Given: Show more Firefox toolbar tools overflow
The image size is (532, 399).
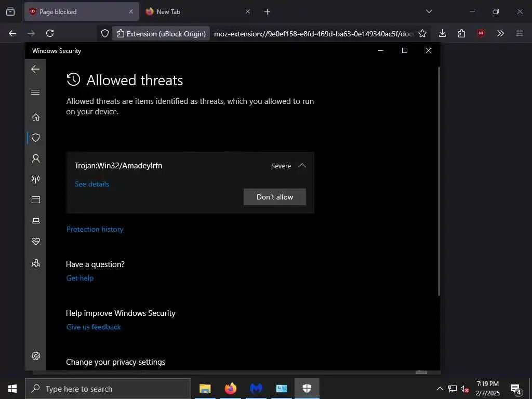Looking at the screenshot, I should click(500, 33).
